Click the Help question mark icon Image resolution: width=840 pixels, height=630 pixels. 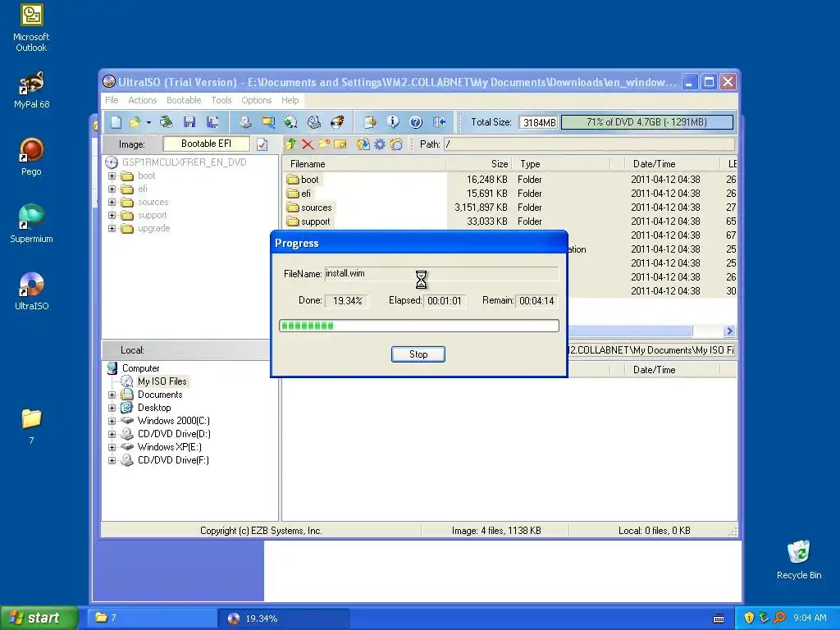coord(416,122)
